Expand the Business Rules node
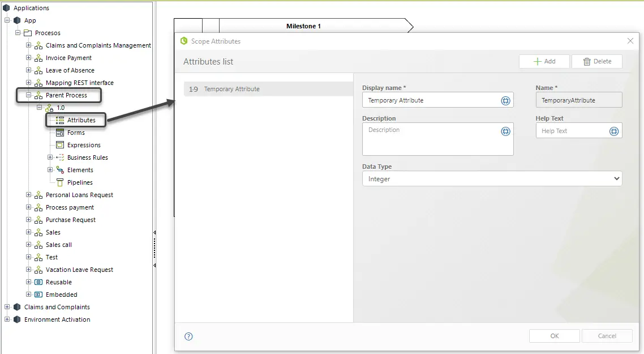 (50, 157)
